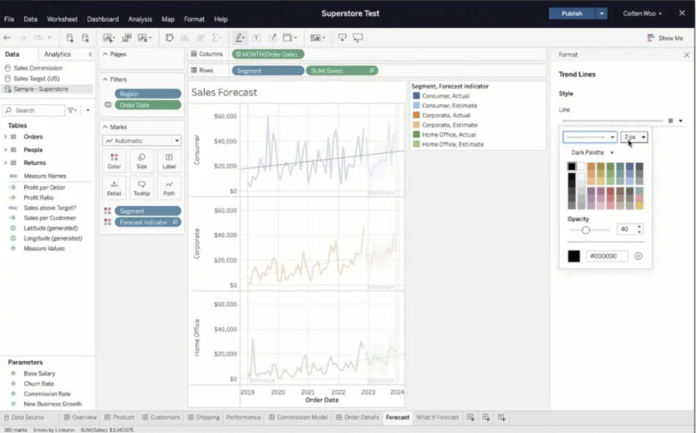Click the Publish button
The width and height of the screenshot is (696, 433).
coord(571,14)
